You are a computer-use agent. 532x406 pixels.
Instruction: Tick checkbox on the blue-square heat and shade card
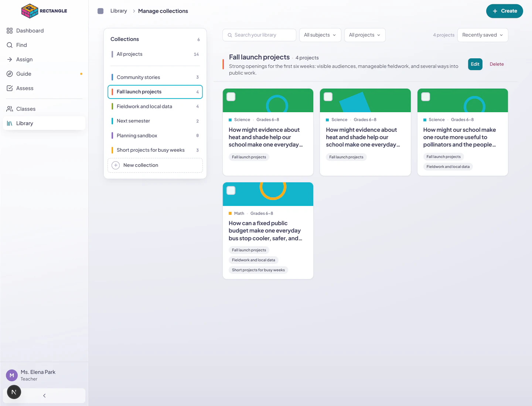(x=328, y=97)
